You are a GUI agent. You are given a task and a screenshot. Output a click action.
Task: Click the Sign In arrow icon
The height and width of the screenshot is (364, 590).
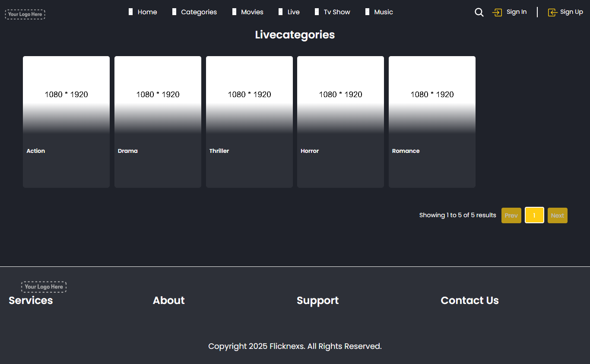click(497, 13)
